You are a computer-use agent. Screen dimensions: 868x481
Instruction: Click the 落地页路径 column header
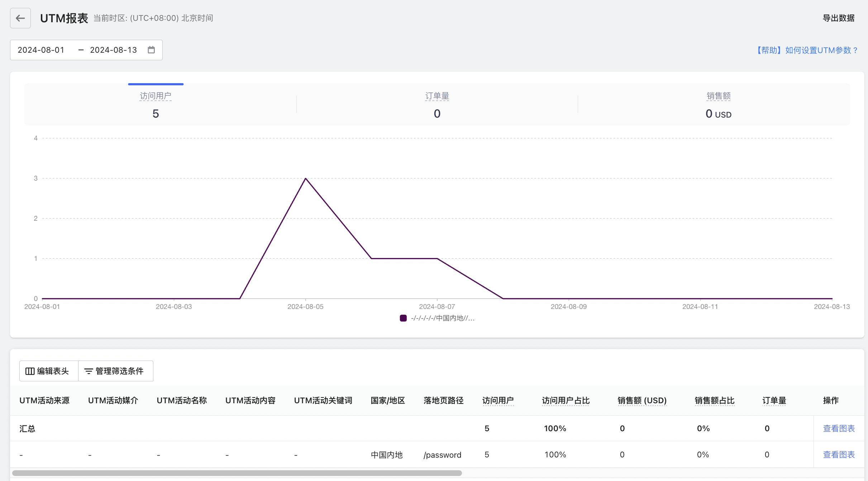[x=443, y=400]
